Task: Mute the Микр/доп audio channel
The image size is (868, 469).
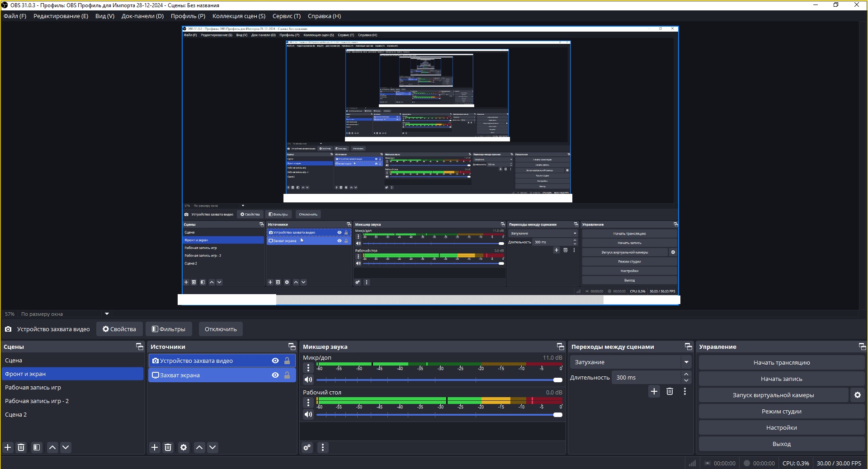Action: point(308,380)
